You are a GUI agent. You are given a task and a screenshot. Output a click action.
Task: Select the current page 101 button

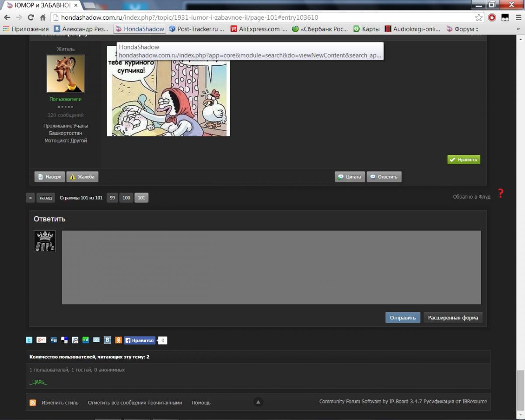[x=141, y=198]
